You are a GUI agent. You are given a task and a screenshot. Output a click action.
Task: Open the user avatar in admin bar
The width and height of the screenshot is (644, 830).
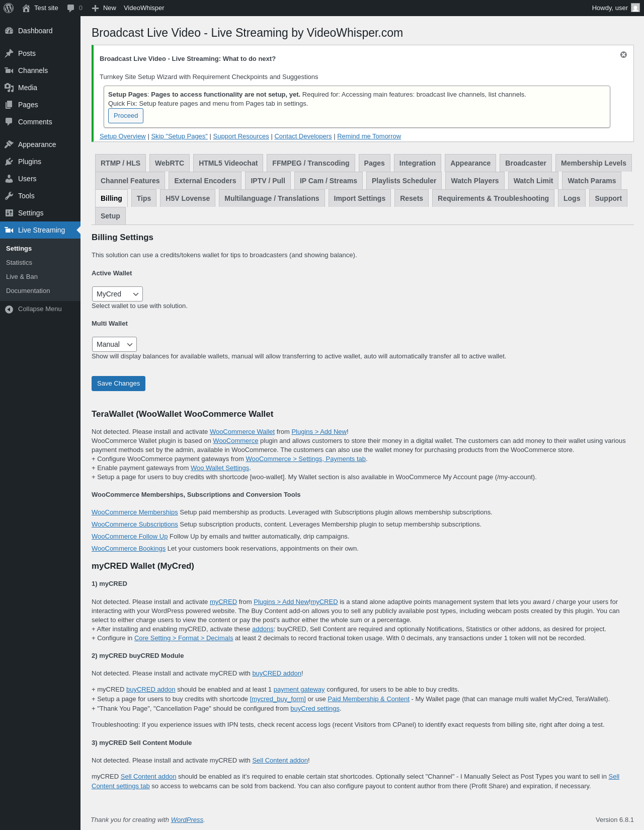click(x=635, y=8)
